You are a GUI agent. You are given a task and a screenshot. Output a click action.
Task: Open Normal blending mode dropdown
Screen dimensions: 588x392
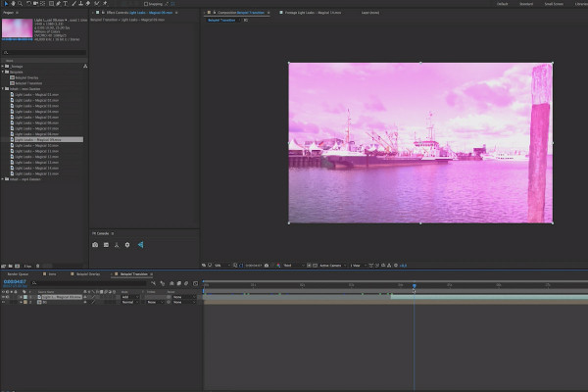[129, 302]
